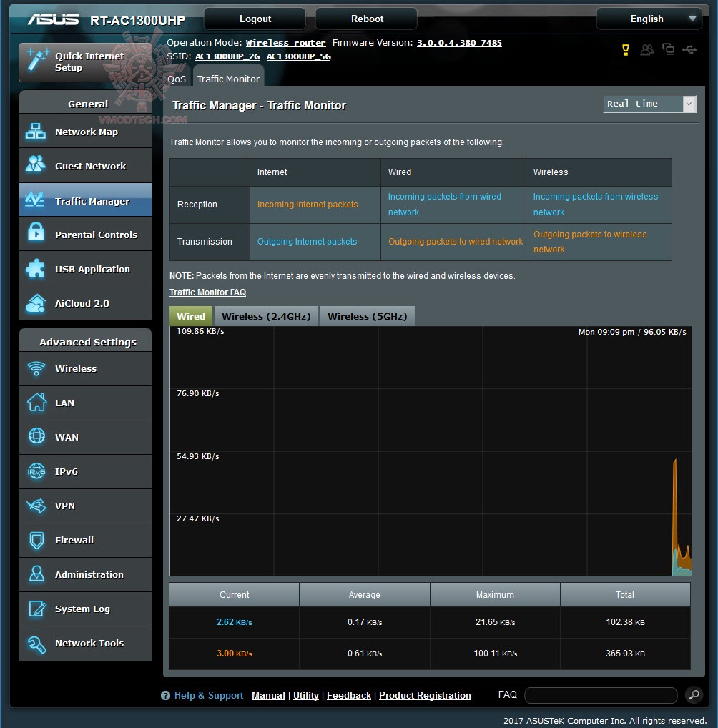Click the Quick Internet Setup button
Screen dimensions: 718x728
click(85, 62)
